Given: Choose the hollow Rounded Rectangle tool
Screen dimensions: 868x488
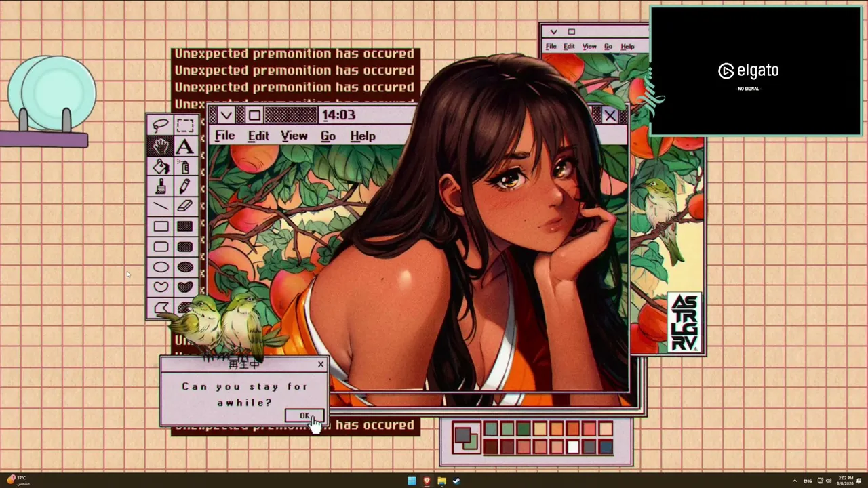Looking at the screenshot, I should coord(161,247).
